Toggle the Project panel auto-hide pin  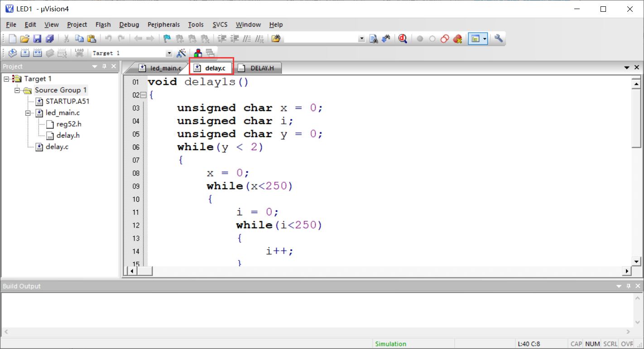[x=104, y=67]
